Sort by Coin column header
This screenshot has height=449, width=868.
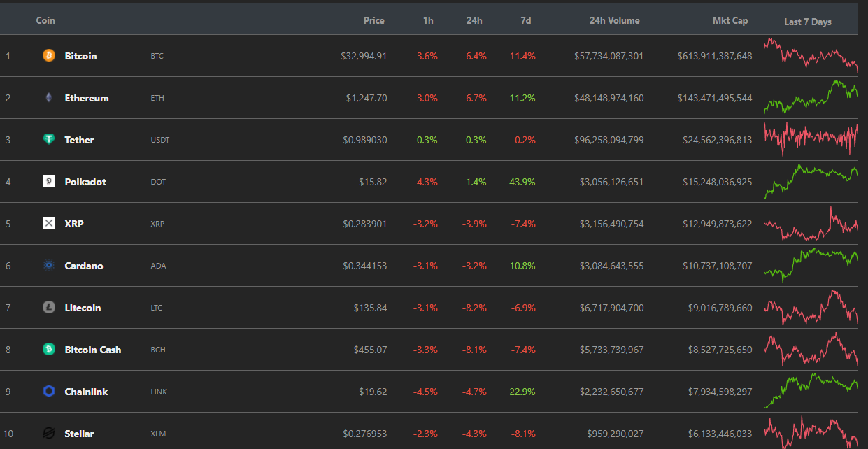[x=45, y=21]
